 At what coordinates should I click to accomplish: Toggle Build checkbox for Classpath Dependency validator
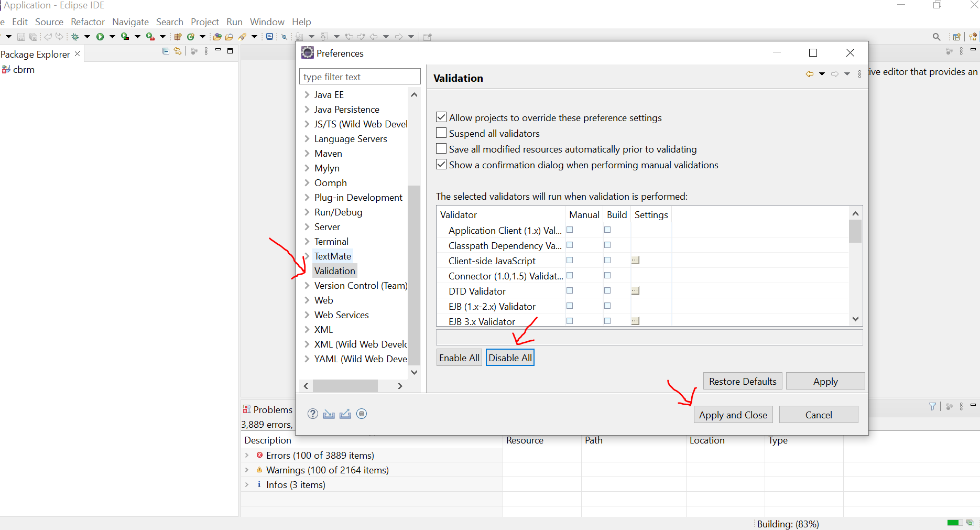(x=607, y=245)
